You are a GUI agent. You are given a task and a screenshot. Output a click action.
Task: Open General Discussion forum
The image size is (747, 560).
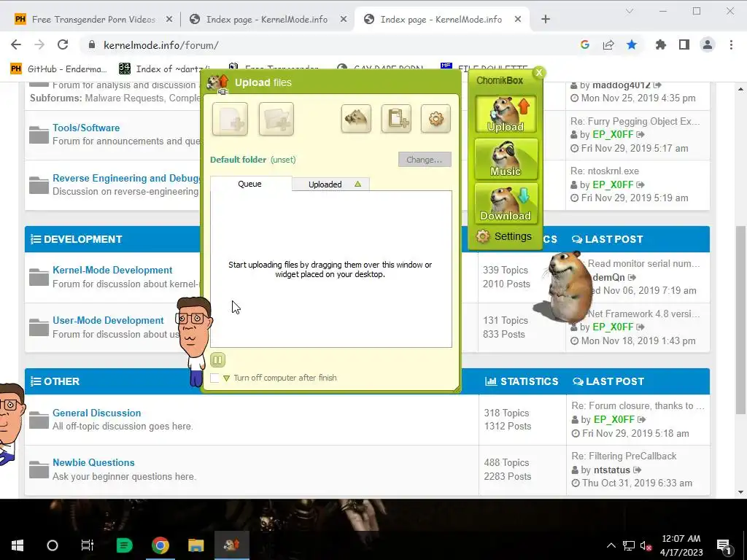pos(97,413)
